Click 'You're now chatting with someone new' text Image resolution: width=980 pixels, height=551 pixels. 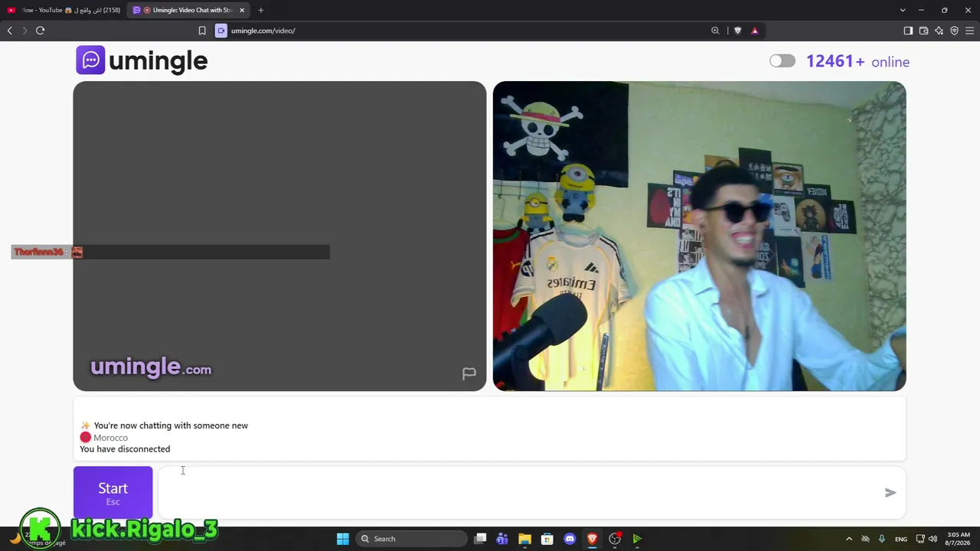click(171, 425)
